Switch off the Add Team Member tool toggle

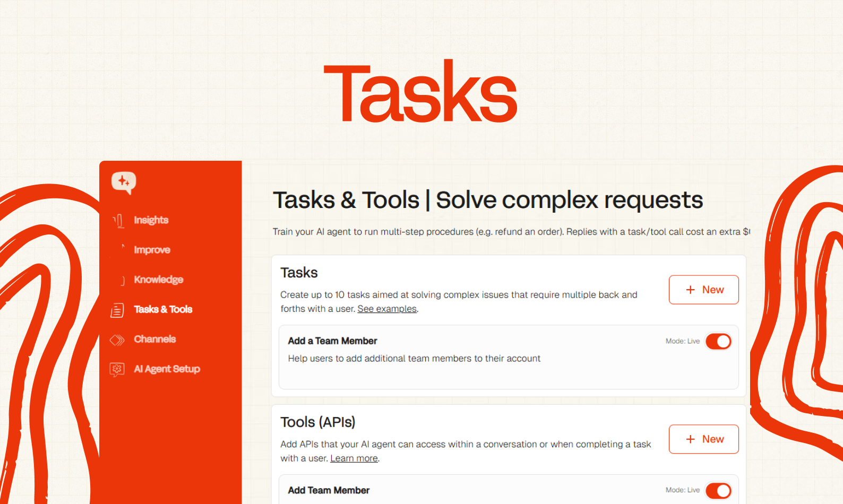[718, 491]
